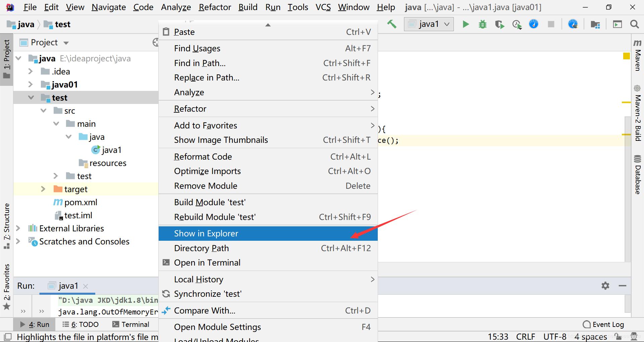Open Search Everywhere magnifier icon
Screen dimensions: 644x342
click(634, 24)
